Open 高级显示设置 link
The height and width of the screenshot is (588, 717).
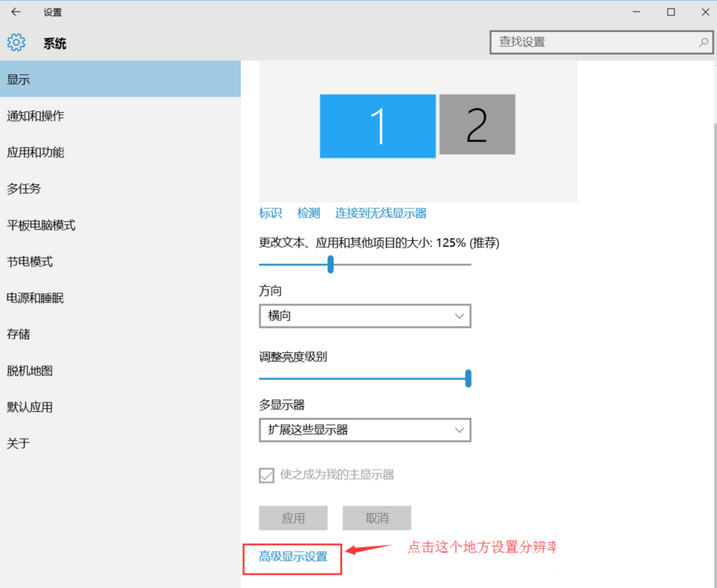click(293, 557)
